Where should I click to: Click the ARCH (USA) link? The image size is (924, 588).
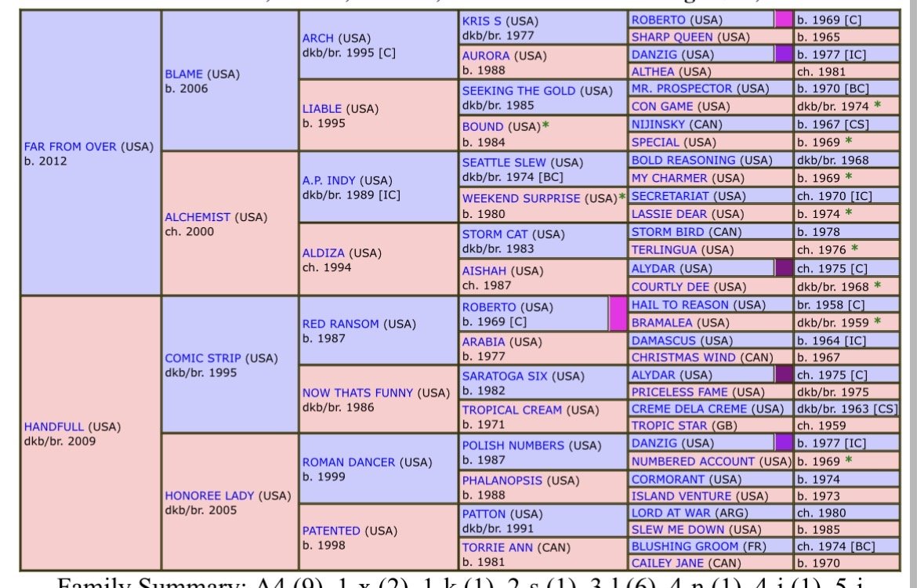[317, 38]
